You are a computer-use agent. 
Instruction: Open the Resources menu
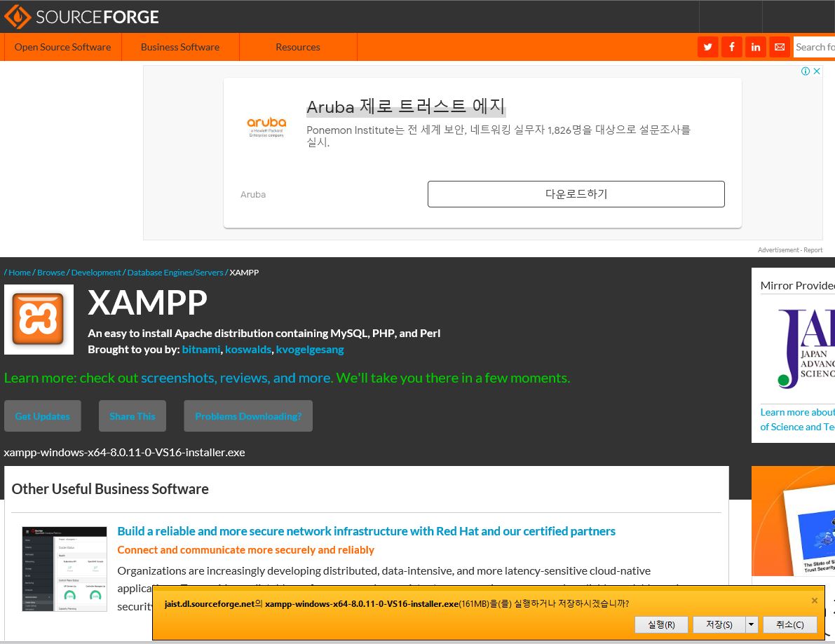(x=298, y=47)
